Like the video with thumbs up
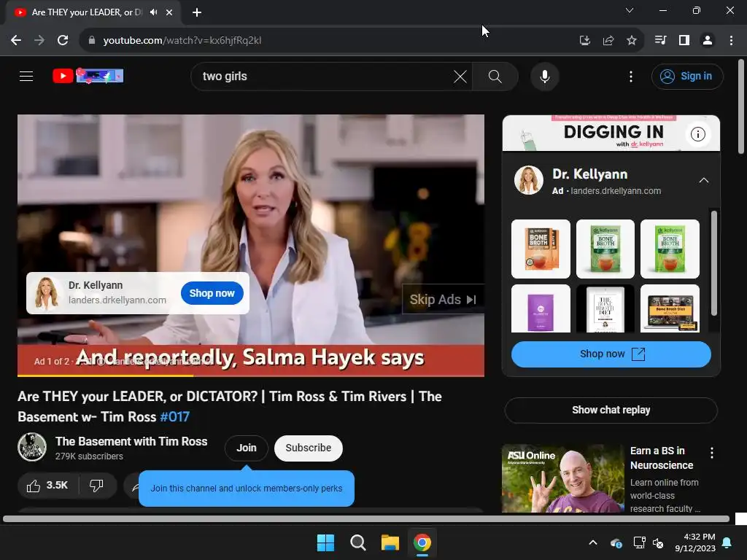Screen dimensions: 747x560 coord(47,486)
